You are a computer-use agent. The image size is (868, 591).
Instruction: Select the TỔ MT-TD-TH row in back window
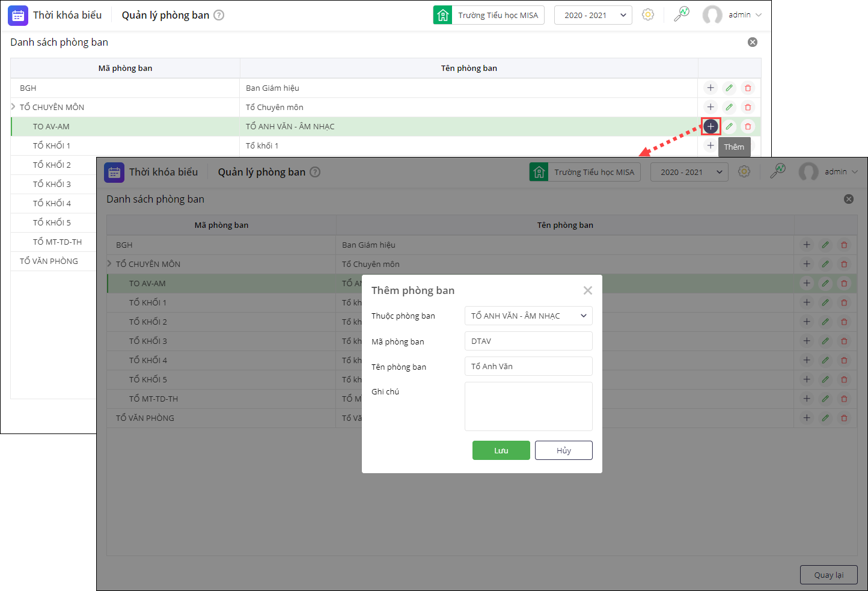[53, 242]
